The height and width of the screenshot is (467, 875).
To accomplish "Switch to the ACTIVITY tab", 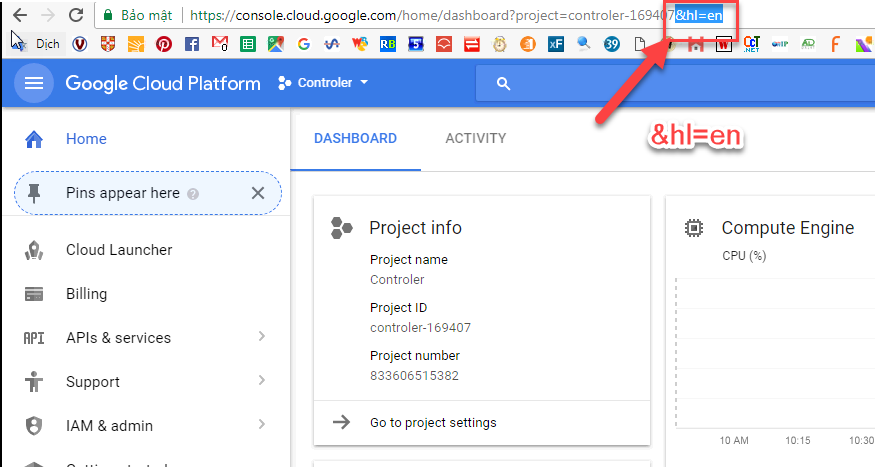I will [475, 138].
